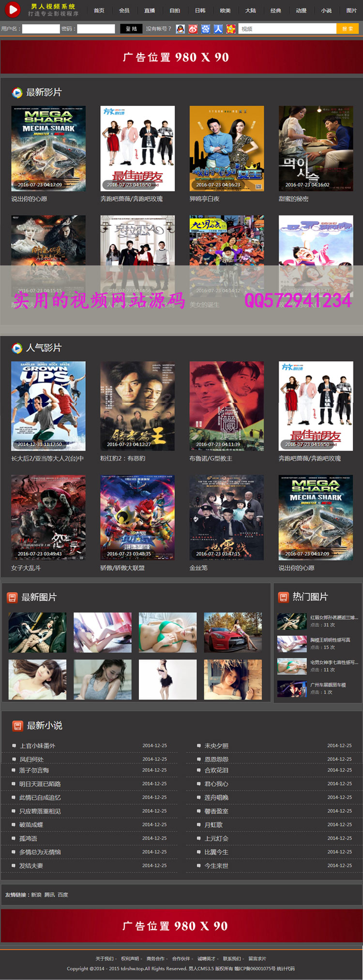
Task: Click the 腾讯 friend link
Action: coord(50,895)
